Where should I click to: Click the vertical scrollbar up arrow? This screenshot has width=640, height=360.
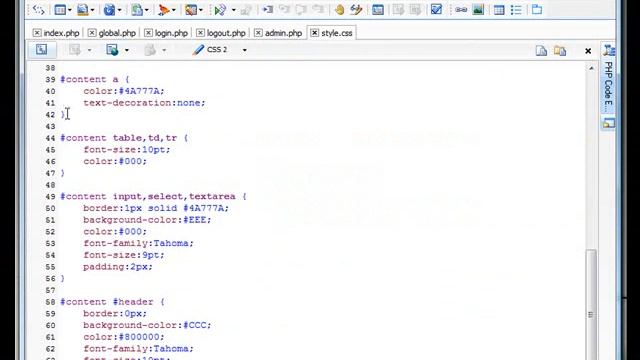591,68
